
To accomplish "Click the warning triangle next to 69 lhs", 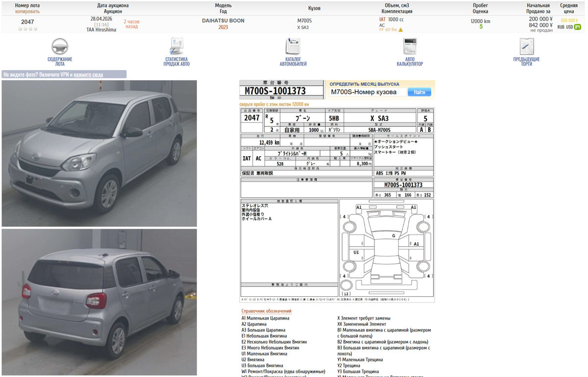I will coord(401,30).
